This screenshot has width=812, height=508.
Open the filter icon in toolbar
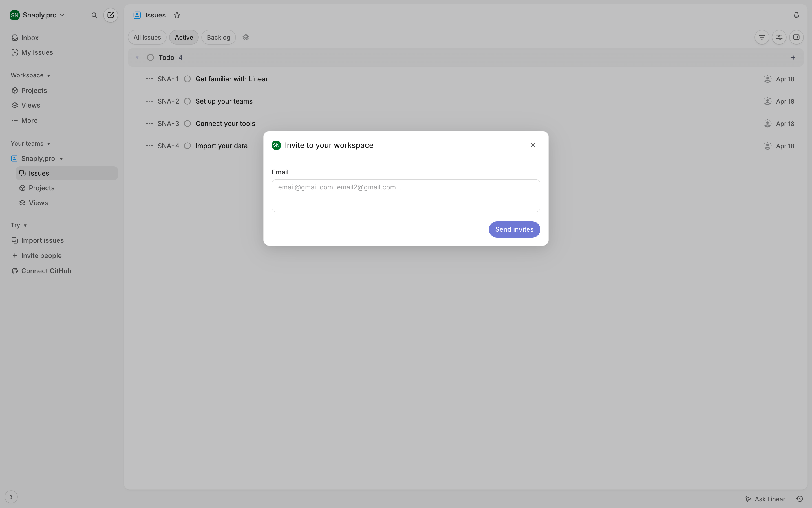762,37
